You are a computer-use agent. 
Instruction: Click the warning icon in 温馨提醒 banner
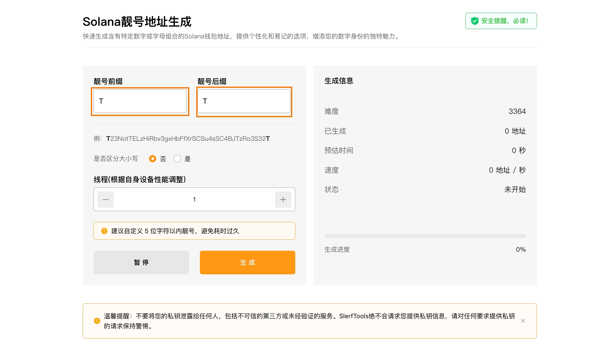97,321
